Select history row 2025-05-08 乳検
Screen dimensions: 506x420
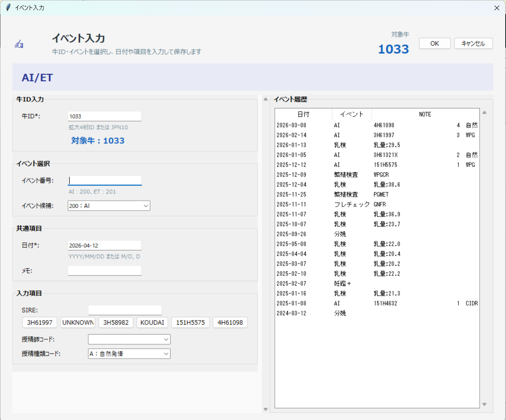[377, 244]
